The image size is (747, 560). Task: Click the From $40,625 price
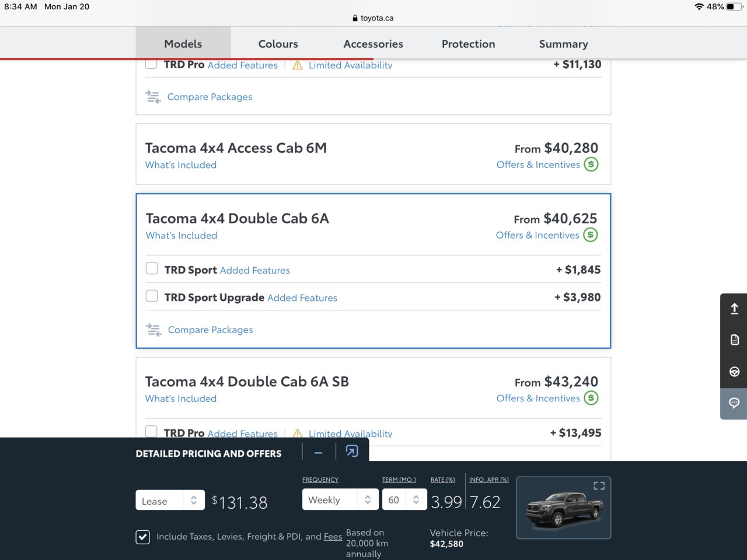556,219
